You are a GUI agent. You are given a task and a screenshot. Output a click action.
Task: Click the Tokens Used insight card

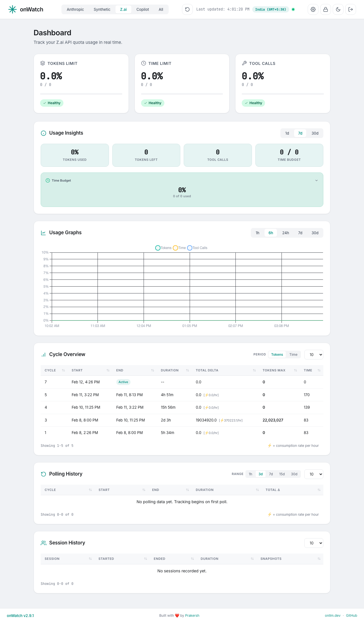click(x=75, y=155)
